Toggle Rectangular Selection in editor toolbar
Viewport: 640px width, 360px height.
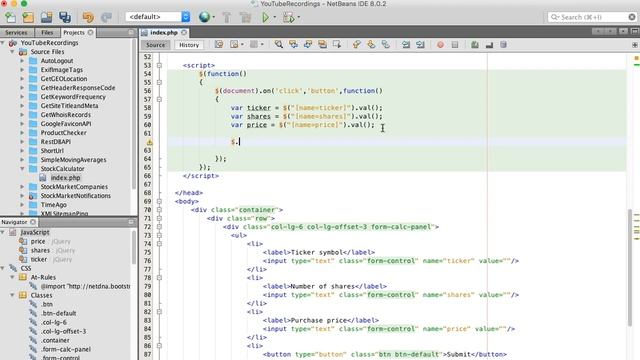[337, 44]
